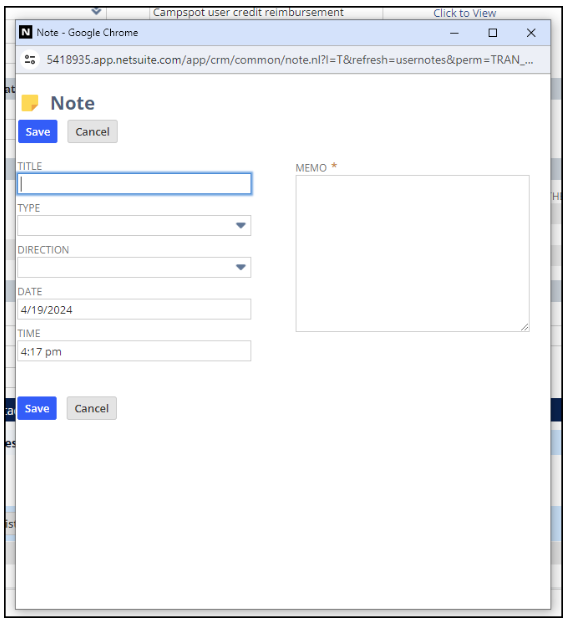Click the memo textarea resize grip
Viewport: 567px width, 622px height.
[x=525, y=327]
